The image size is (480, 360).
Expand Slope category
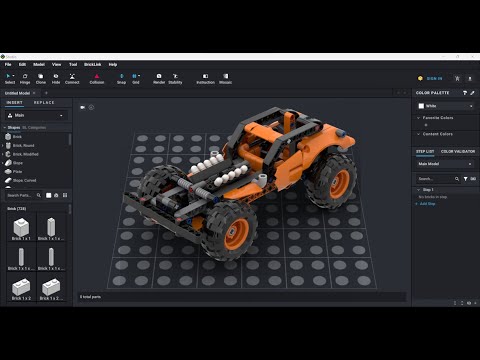tap(3, 163)
